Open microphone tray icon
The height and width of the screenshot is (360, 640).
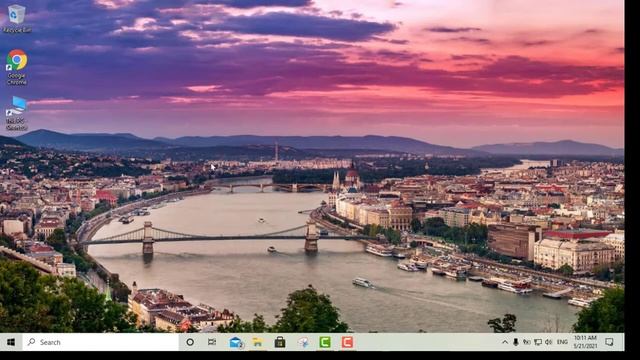pyautogui.click(x=516, y=342)
